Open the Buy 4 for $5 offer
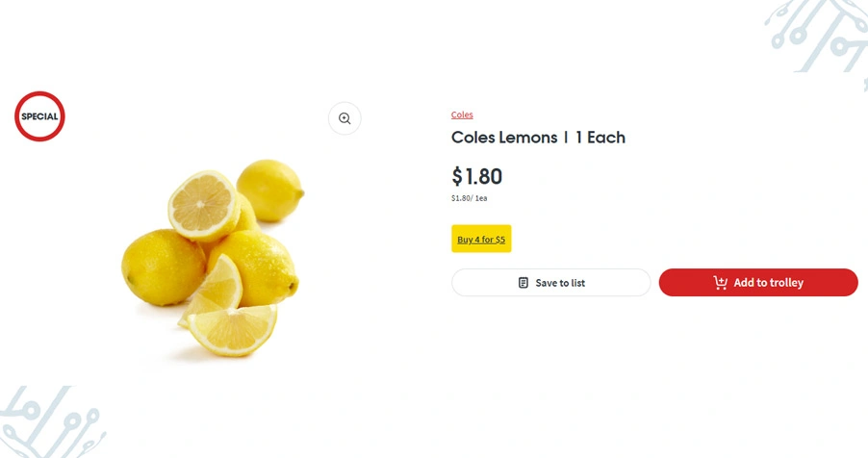This screenshot has width=868, height=458. coord(481,239)
